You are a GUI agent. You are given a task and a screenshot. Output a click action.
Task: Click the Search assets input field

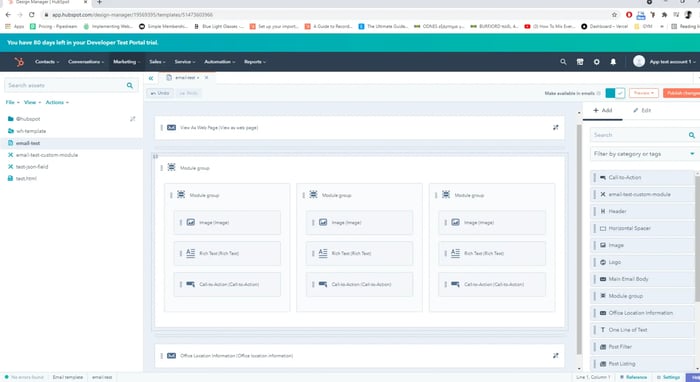pos(66,85)
